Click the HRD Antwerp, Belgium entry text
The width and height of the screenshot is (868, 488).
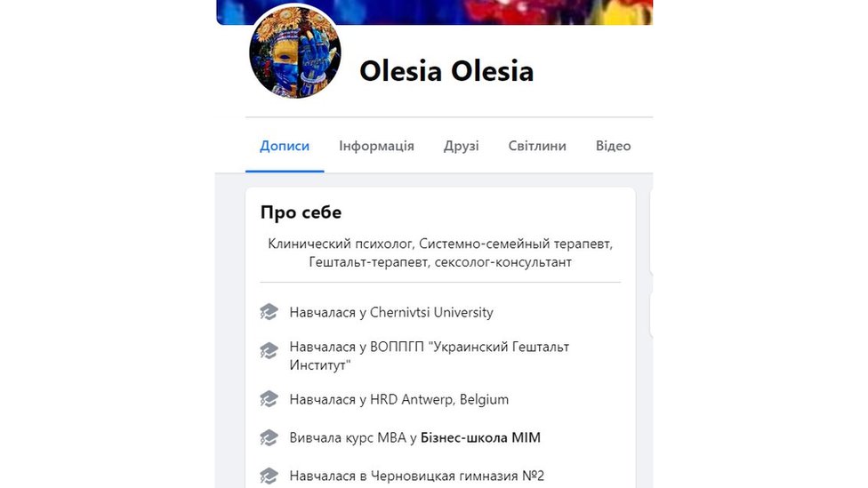398,399
